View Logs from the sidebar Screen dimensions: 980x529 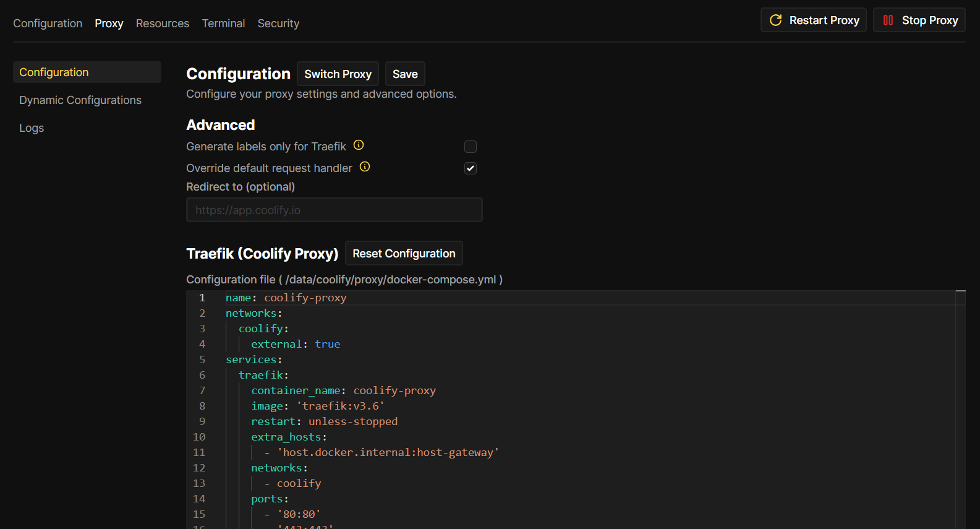pyautogui.click(x=32, y=128)
